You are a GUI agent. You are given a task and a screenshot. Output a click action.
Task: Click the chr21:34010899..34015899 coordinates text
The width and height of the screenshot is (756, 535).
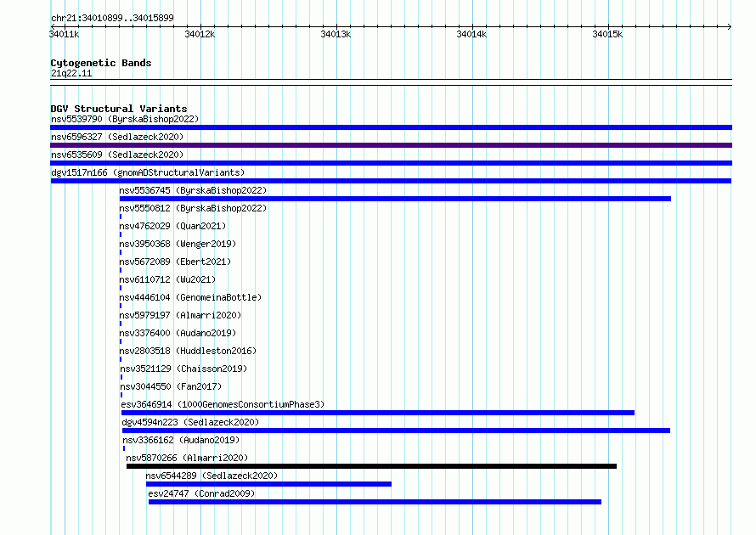tap(112, 18)
